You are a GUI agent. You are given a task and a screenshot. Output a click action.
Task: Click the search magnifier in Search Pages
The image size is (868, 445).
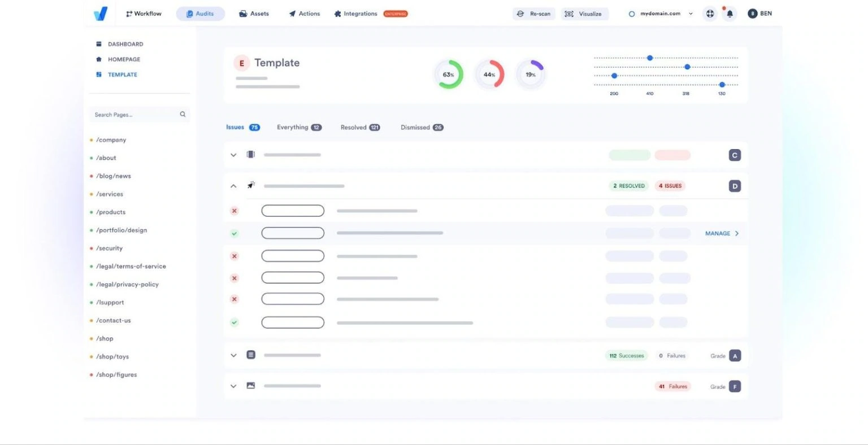click(x=183, y=114)
